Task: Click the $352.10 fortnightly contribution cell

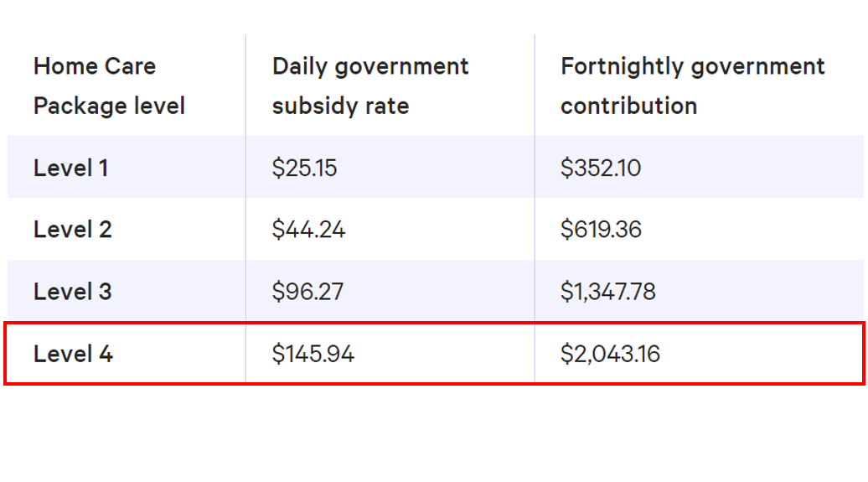Action: (x=601, y=168)
